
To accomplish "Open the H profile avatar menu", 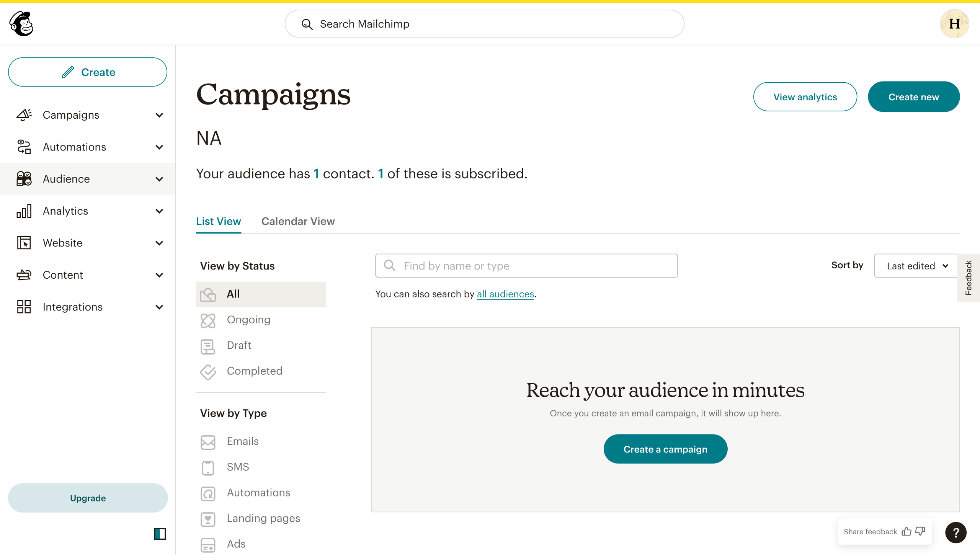I will tap(954, 24).
